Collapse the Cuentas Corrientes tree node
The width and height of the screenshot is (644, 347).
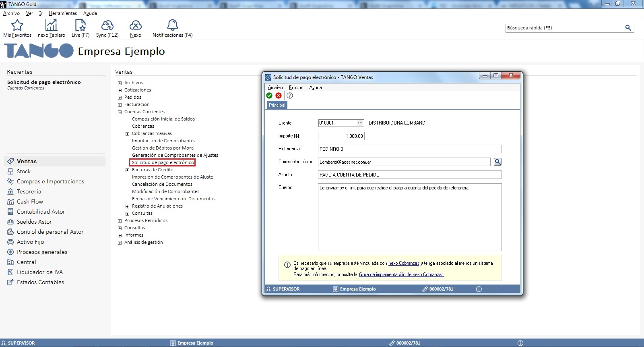pyautogui.click(x=120, y=112)
